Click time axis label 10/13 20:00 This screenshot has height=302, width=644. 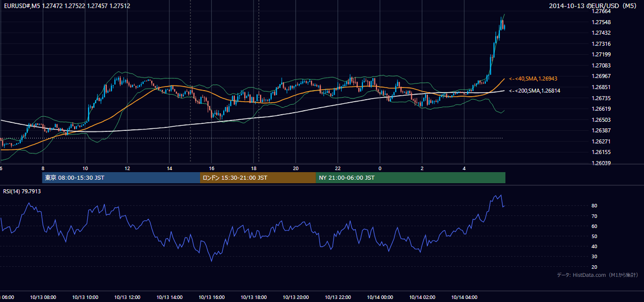[x=296, y=297]
